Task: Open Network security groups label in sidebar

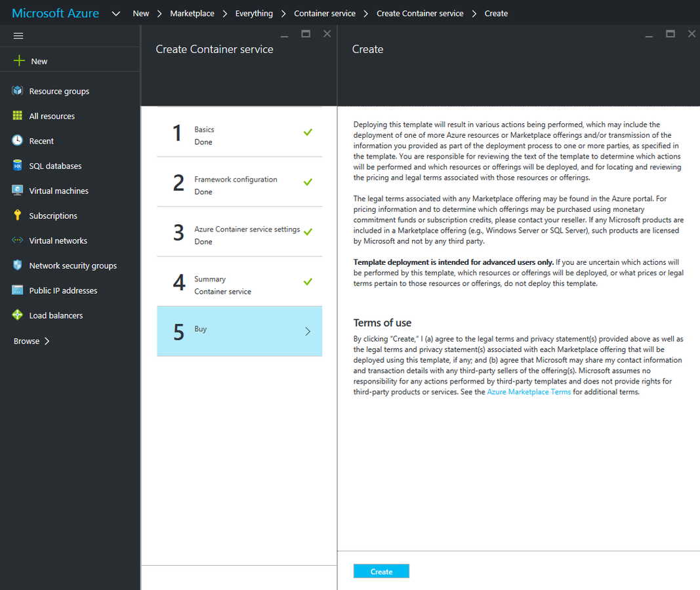Action: [x=73, y=265]
